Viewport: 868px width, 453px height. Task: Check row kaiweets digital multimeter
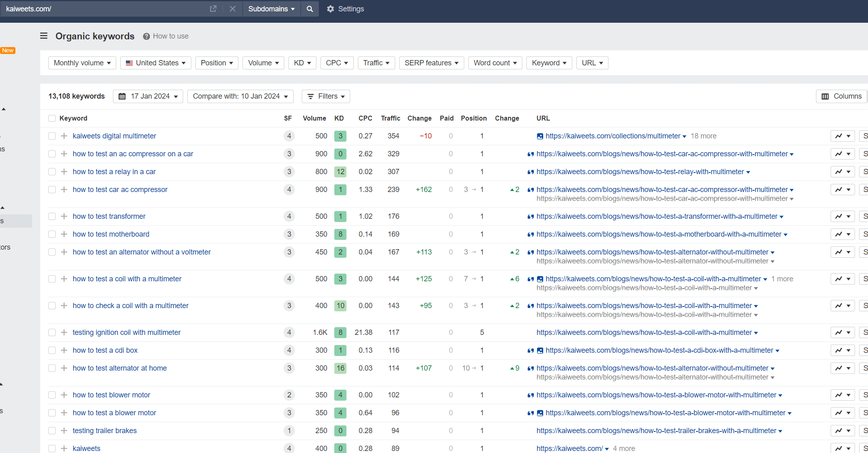tap(52, 136)
